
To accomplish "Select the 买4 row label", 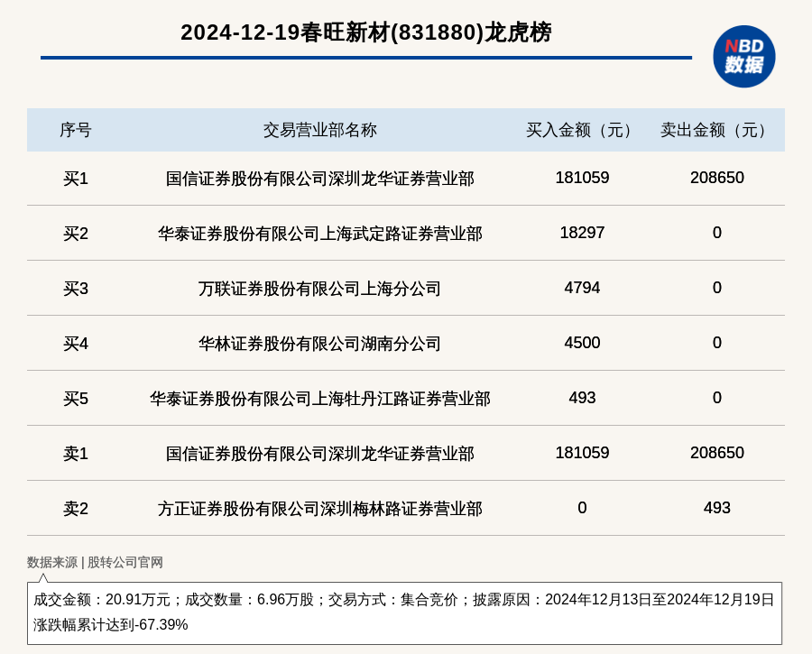I will [76, 344].
